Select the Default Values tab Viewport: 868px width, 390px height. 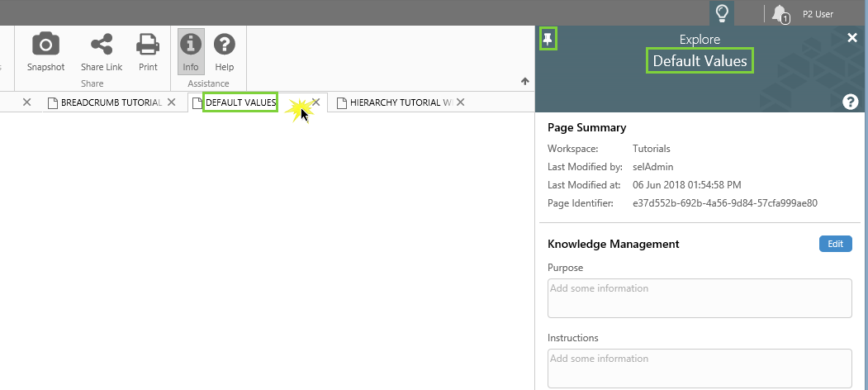[x=240, y=102]
